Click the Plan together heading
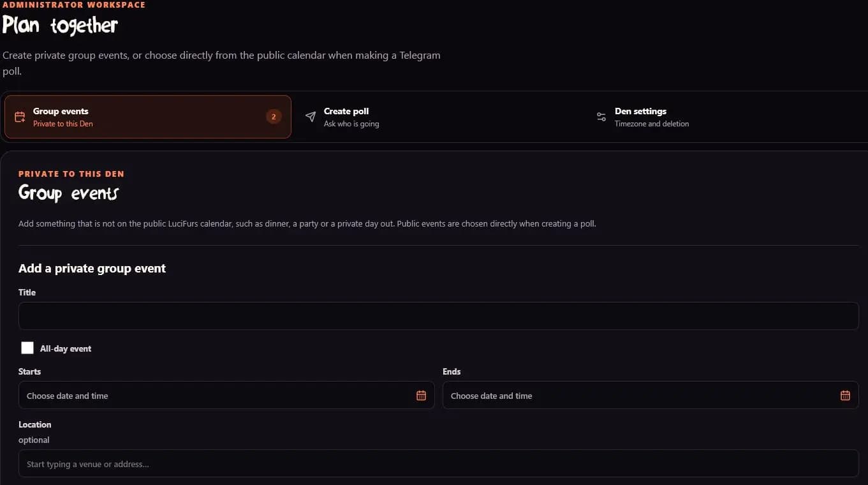 point(60,26)
